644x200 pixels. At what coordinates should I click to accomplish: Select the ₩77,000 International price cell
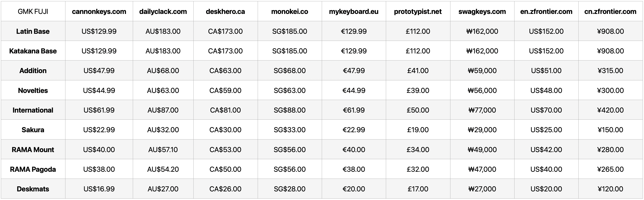pos(482,110)
